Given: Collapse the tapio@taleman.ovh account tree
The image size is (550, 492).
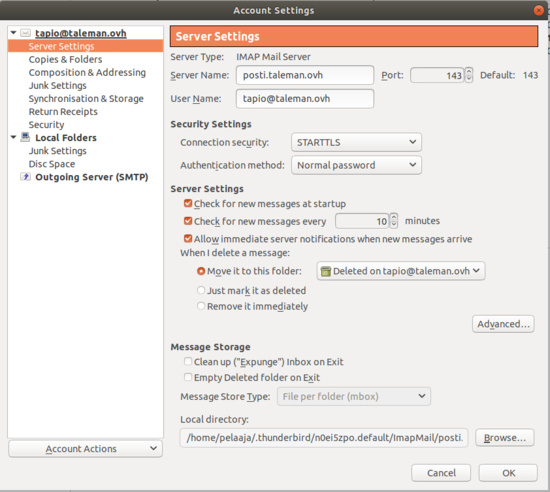Looking at the screenshot, I should click(13, 33).
